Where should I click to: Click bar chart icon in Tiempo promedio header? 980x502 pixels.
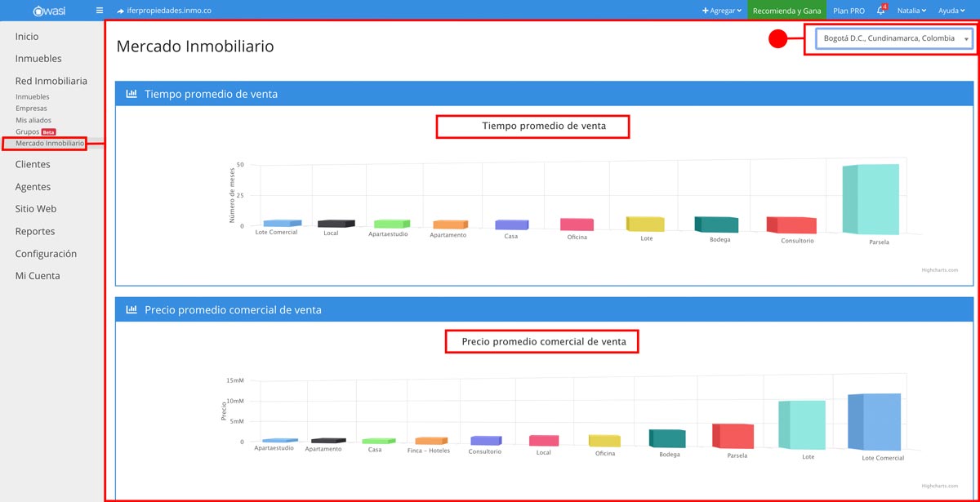[131, 94]
